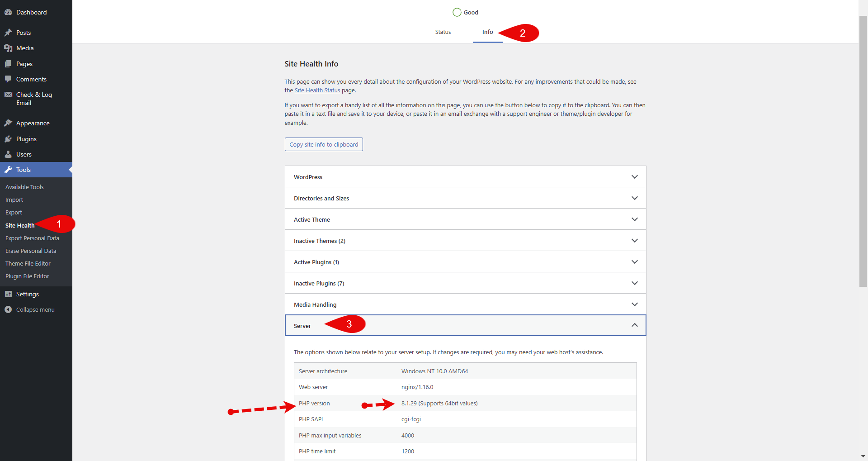The width and height of the screenshot is (868, 461).
Task: Click the Posts pushpin icon
Action: click(x=8, y=33)
